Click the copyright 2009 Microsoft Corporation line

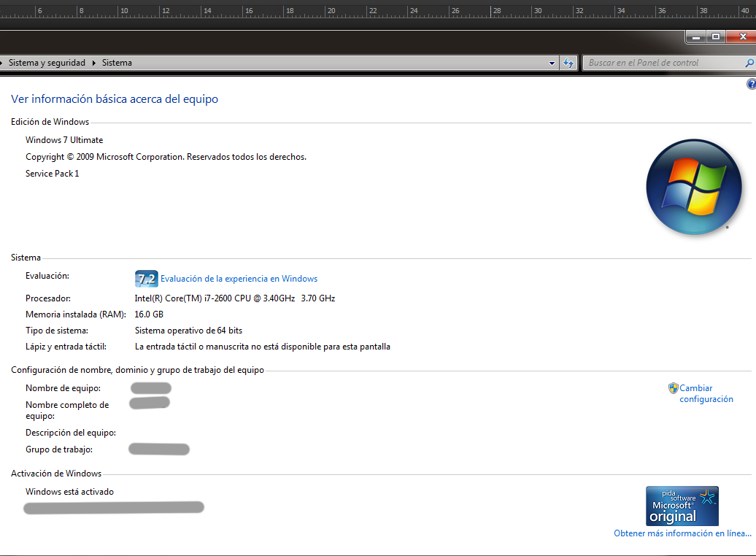click(166, 157)
